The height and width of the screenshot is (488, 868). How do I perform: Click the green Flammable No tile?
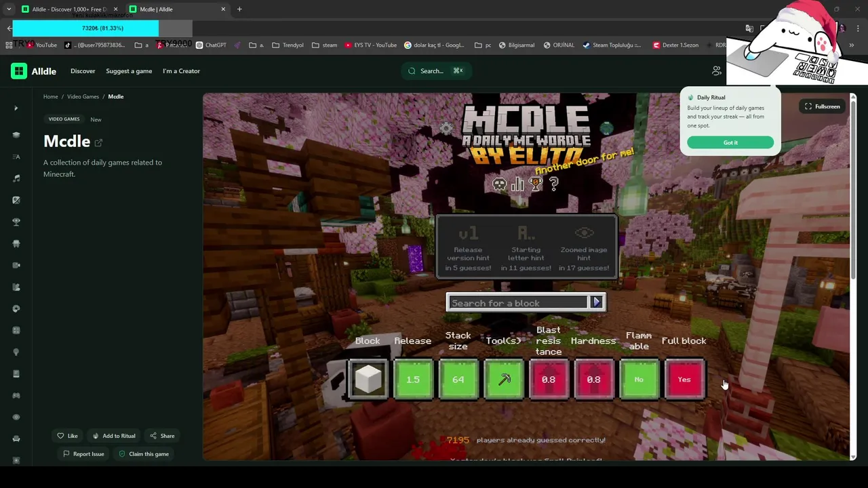639,380
